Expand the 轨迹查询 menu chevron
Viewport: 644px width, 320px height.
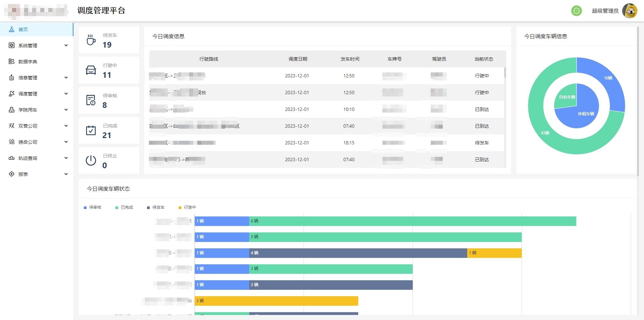coord(66,158)
